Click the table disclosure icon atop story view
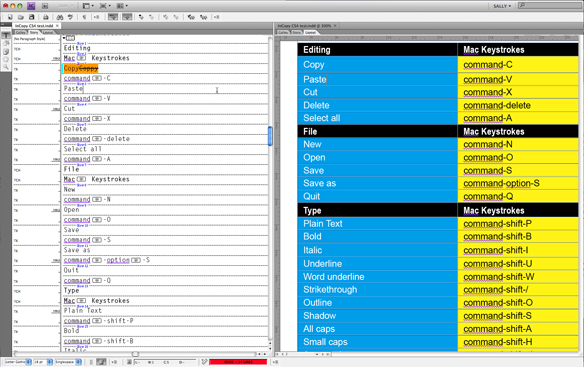This screenshot has height=367, width=584. [64, 38]
